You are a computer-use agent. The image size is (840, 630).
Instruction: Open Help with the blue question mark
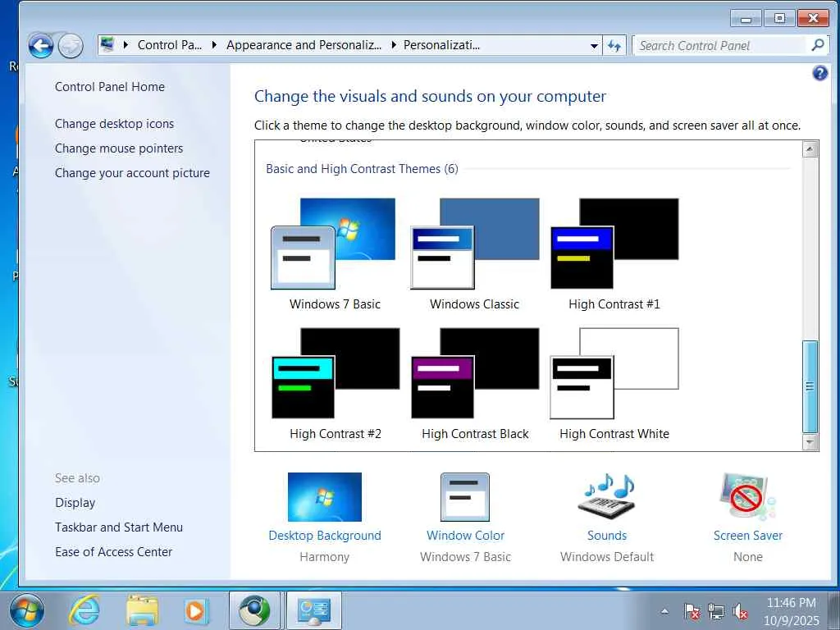tap(819, 73)
